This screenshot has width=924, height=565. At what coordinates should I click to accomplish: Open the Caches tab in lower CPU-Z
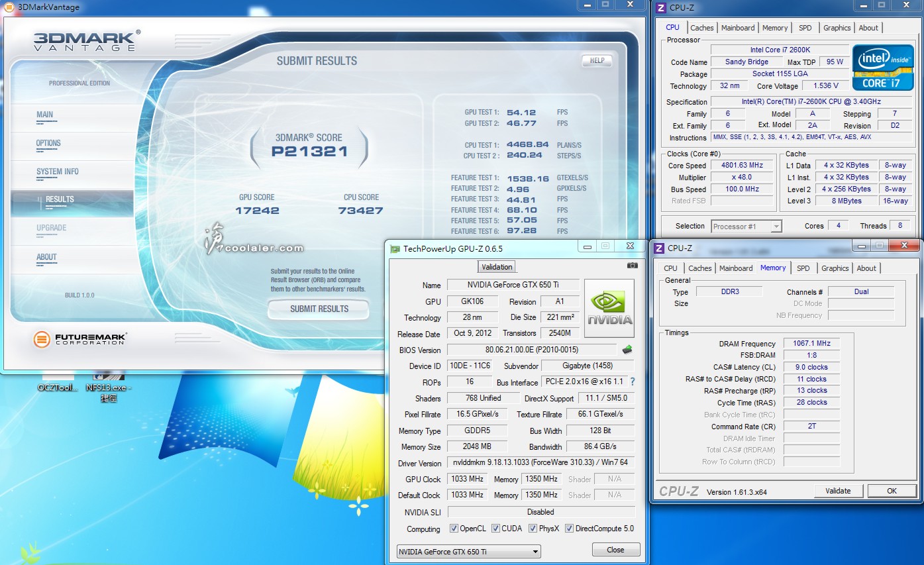pyautogui.click(x=700, y=268)
